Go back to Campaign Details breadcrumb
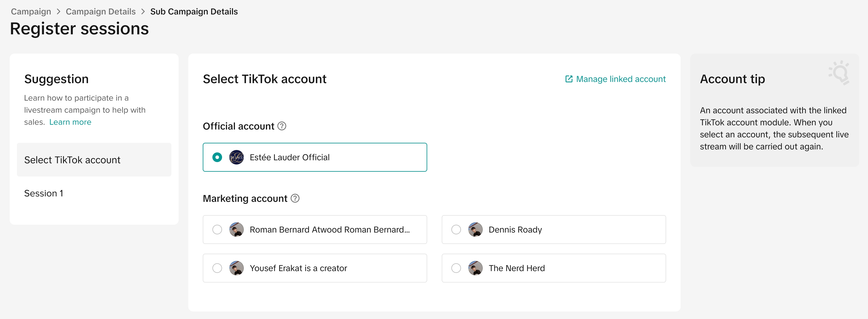The image size is (868, 319). coord(100,11)
